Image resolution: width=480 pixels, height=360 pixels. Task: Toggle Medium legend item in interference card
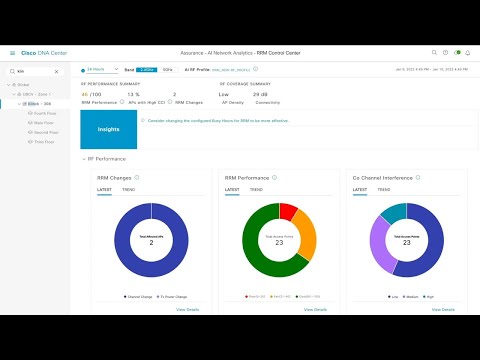pyautogui.click(x=411, y=297)
